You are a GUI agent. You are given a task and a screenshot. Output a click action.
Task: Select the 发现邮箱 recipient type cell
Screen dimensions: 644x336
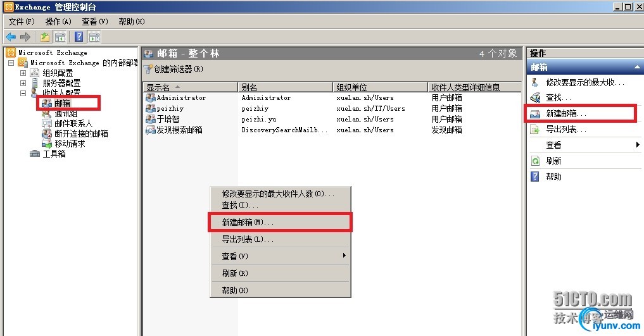[446, 130]
